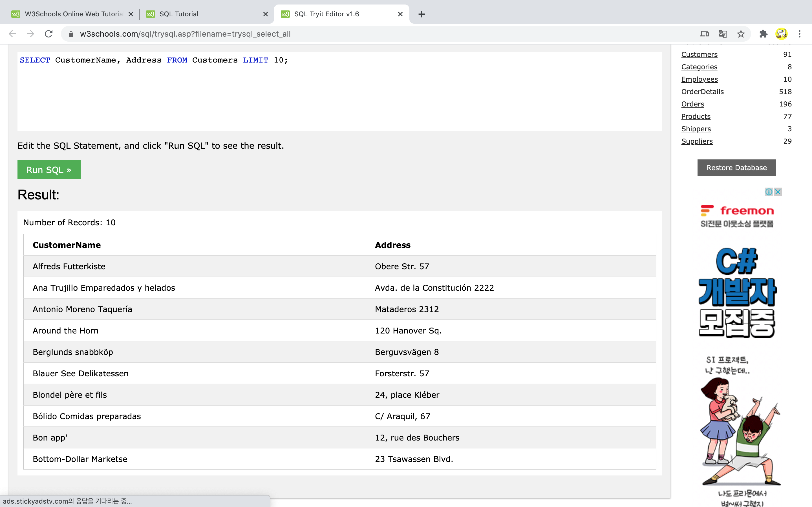
Task: Reload the current page
Action: (x=49, y=34)
